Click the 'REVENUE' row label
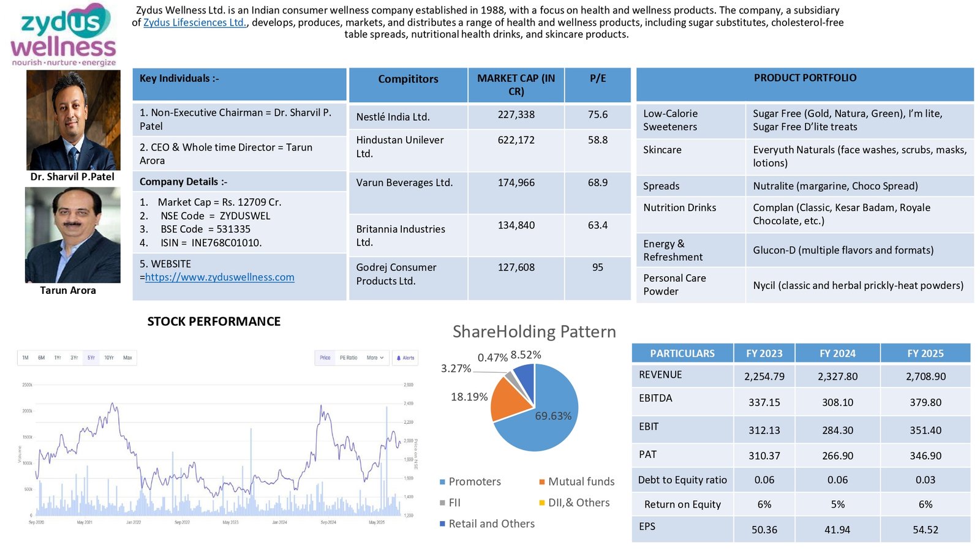The width and height of the screenshot is (980, 551). [x=660, y=375]
